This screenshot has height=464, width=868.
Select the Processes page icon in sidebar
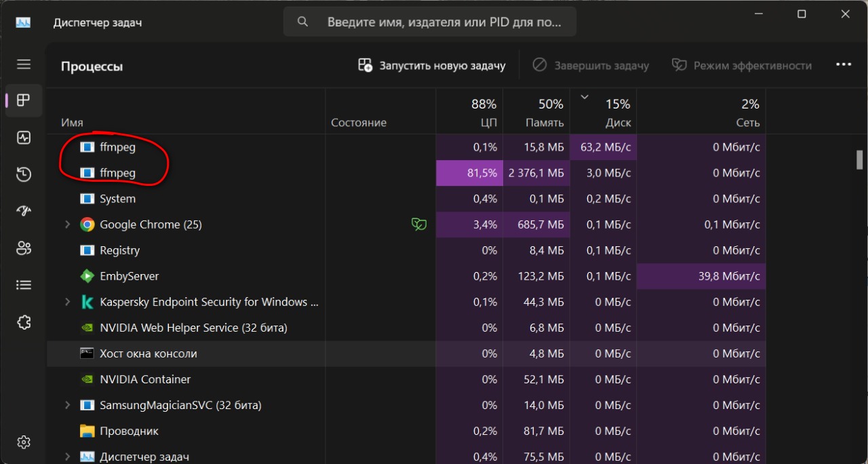click(x=24, y=100)
